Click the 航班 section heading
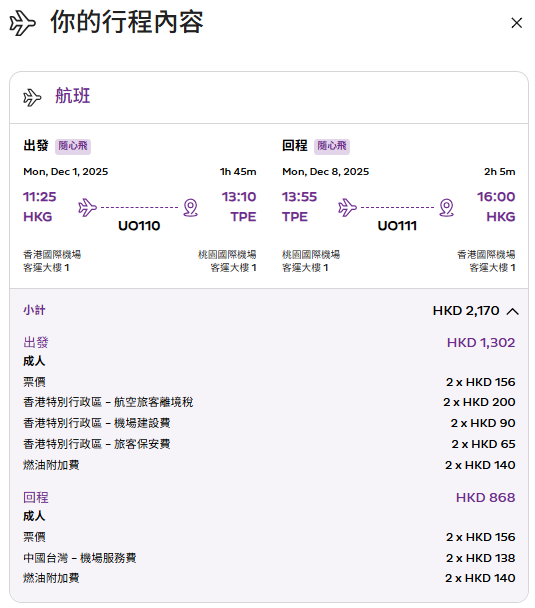Viewport: 535px width, 608px height. click(72, 96)
